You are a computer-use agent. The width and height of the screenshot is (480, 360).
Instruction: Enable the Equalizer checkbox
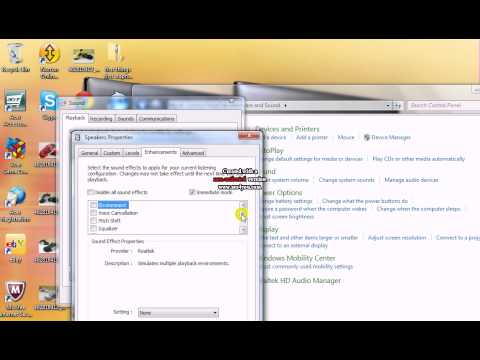pos(93,229)
